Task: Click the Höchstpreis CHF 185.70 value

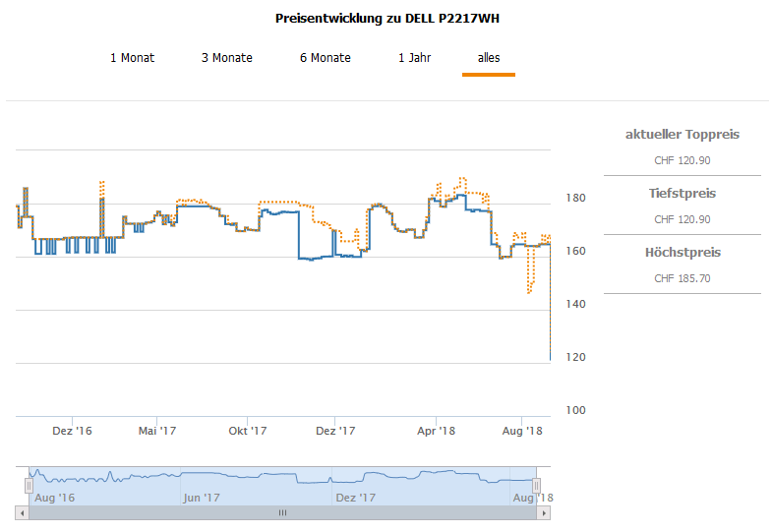Action: click(682, 278)
